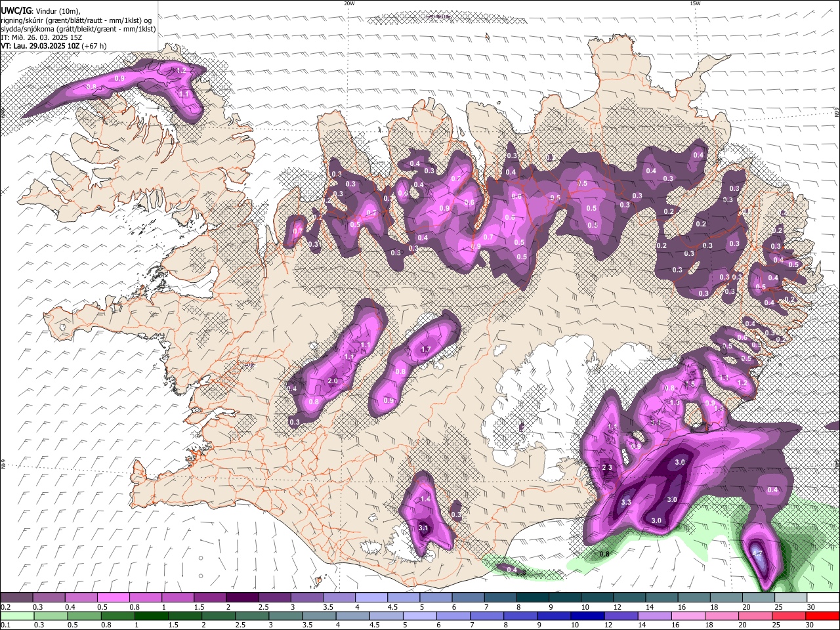840x630 pixels.
Task: Click the green-scale legend swatch from 16 to 18
Action: (x=689, y=616)
